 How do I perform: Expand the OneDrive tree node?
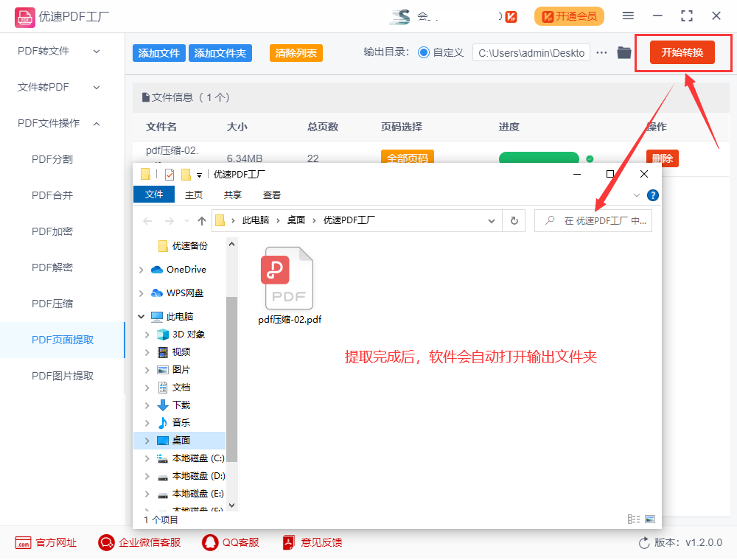pos(142,270)
